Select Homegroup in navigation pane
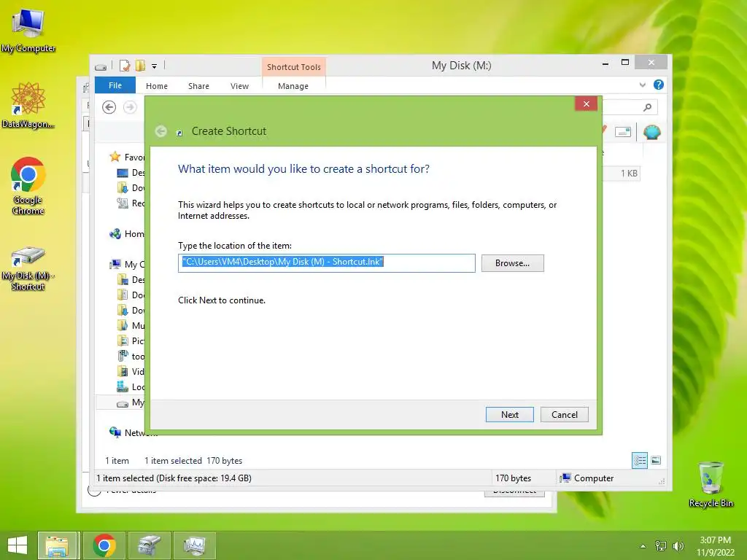This screenshot has width=747, height=560. [x=127, y=234]
